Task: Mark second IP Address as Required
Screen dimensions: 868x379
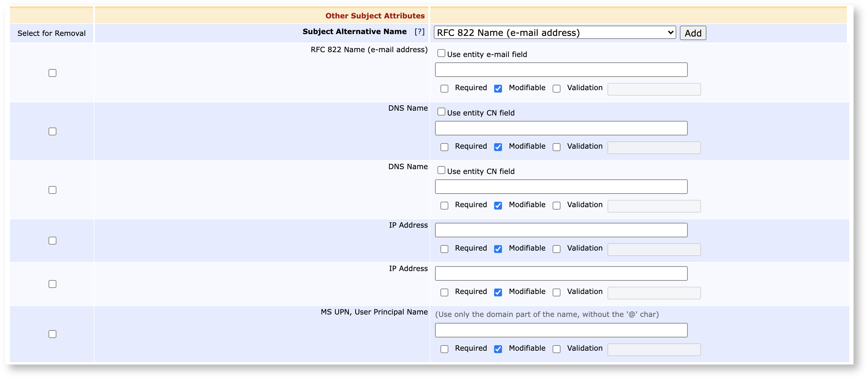Action: click(444, 292)
